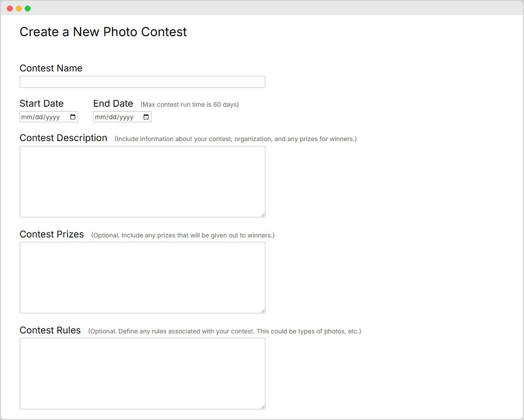Click the "Contest Description" label text

[63, 138]
